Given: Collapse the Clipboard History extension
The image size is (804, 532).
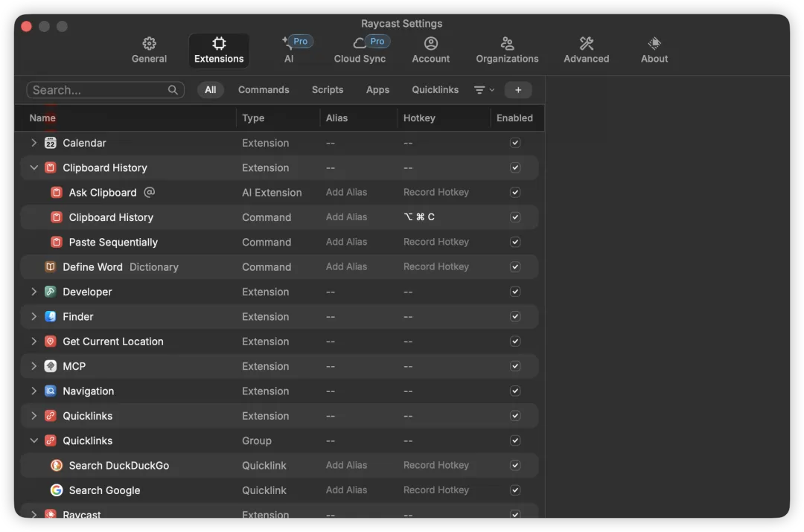Looking at the screenshot, I should tap(33, 167).
